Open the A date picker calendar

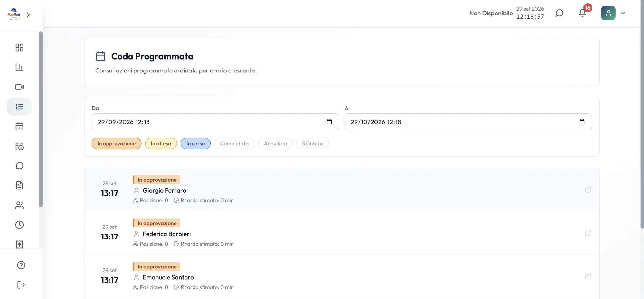point(582,122)
